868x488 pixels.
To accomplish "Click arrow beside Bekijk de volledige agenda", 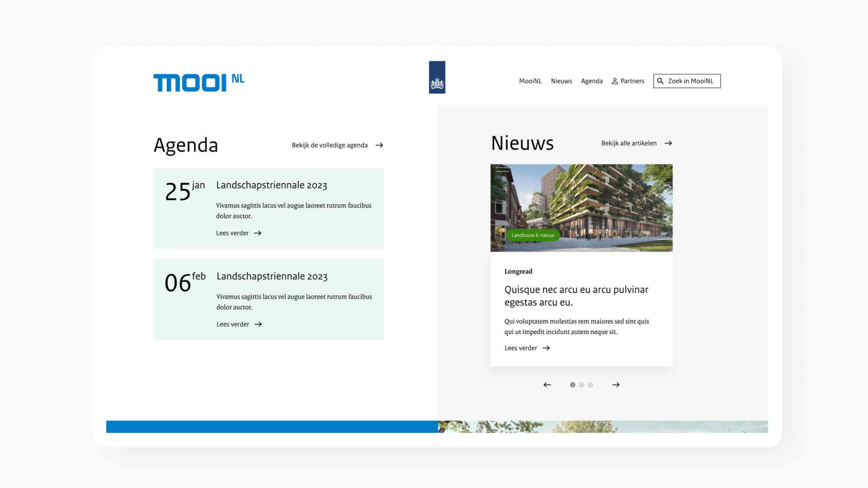I will (x=379, y=145).
